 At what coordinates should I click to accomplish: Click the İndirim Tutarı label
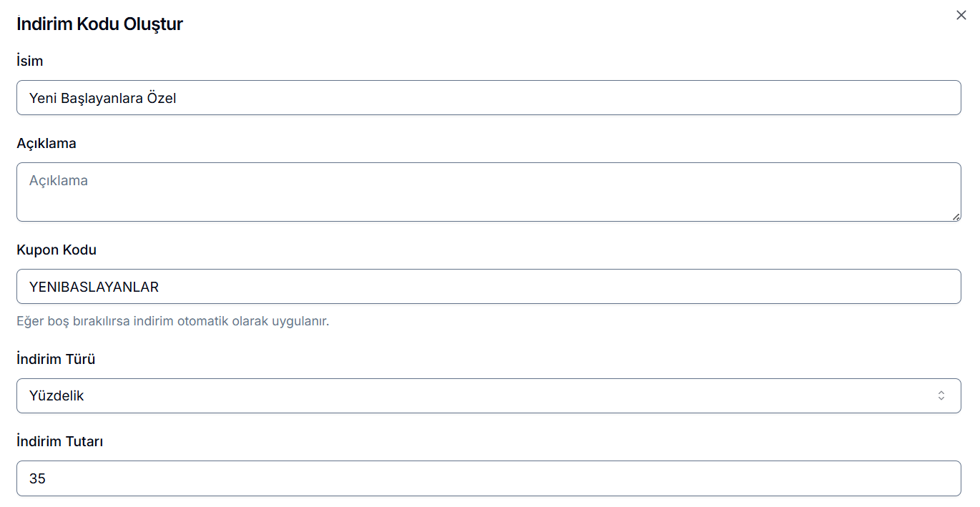click(60, 441)
